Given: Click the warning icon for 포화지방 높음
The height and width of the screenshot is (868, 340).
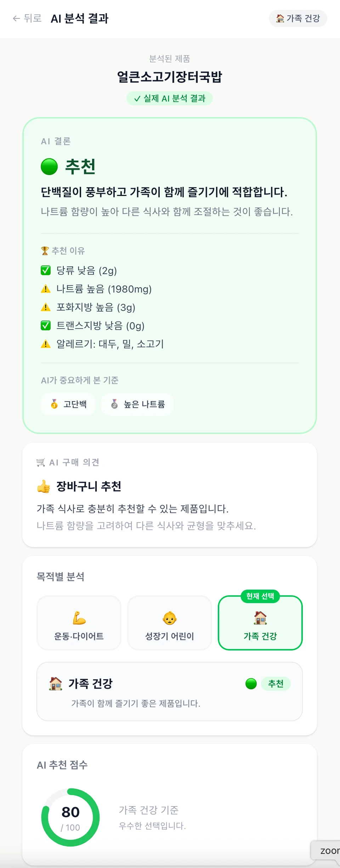Looking at the screenshot, I should click(46, 307).
